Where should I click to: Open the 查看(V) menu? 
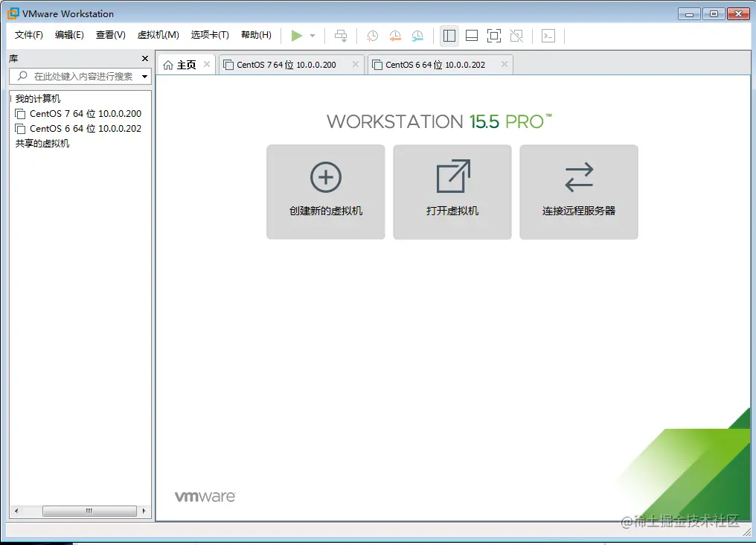(110, 35)
